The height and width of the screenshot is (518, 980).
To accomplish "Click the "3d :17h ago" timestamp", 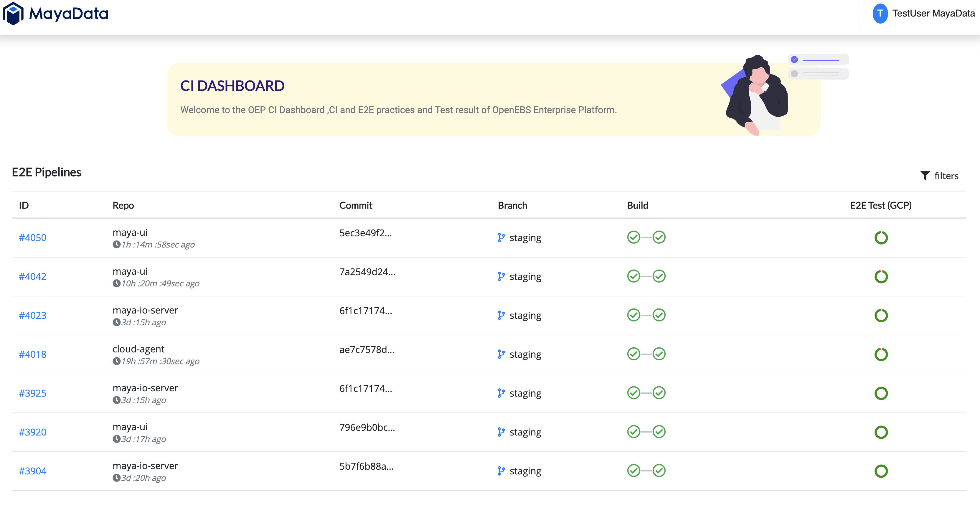I will 143,439.
